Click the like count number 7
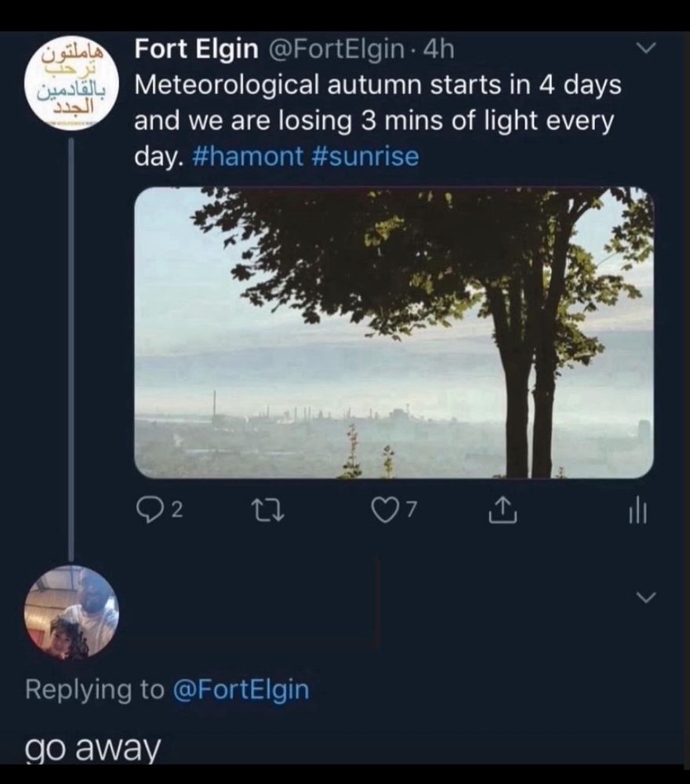Viewport: 690px width, 784px height. (412, 511)
